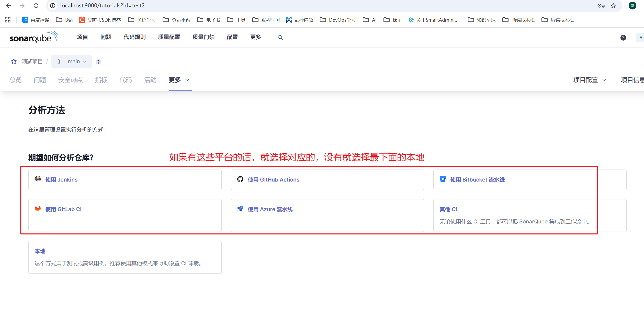Open the B站 bookmark folder
Image resolution: width=644 pixels, height=324 pixels.
(x=64, y=20)
